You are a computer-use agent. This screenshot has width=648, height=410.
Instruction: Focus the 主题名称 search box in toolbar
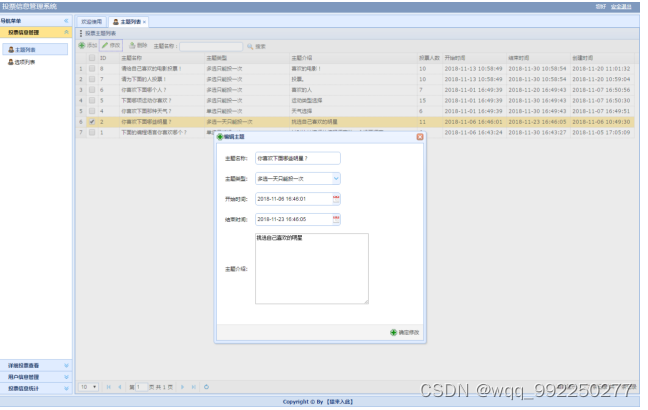tap(211, 46)
